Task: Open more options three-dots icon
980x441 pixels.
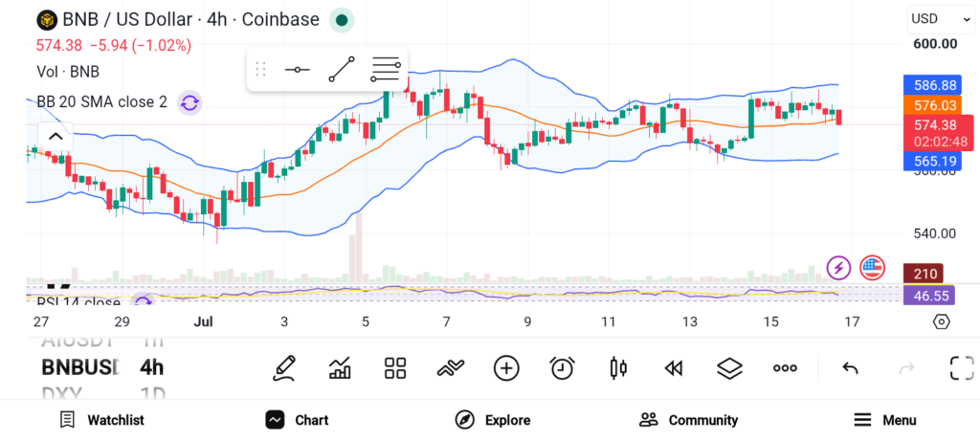Action: pos(785,368)
